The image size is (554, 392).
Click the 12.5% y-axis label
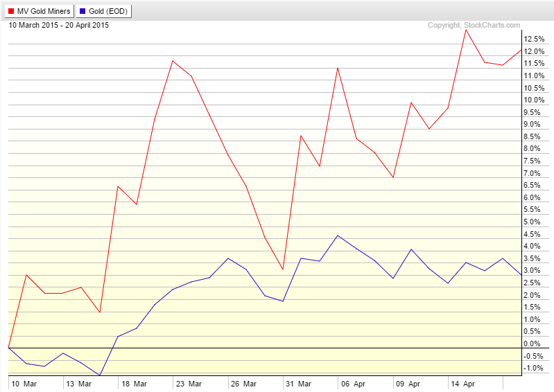pyautogui.click(x=534, y=39)
